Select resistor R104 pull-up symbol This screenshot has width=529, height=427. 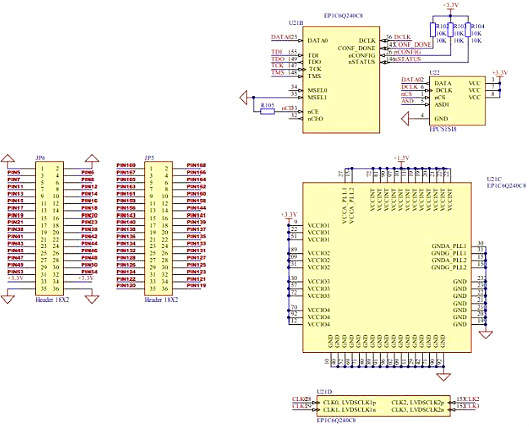click(x=468, y=30)
